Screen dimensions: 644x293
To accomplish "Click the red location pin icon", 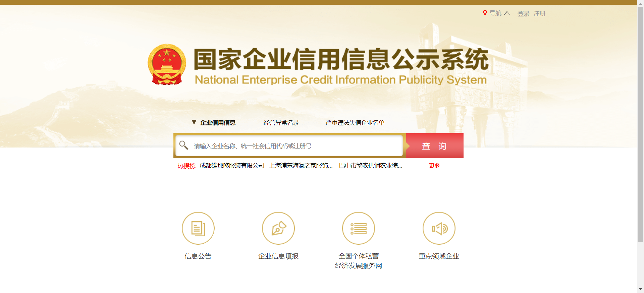I will (485, 13).
